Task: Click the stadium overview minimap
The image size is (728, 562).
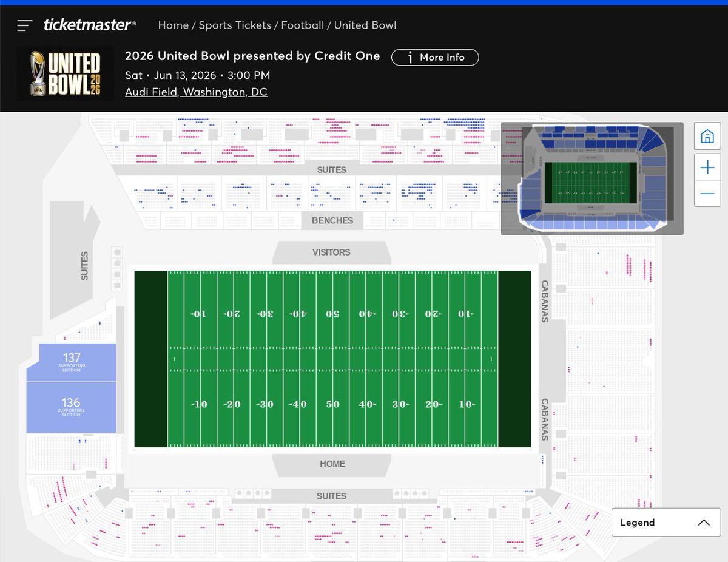Action: 592,178
